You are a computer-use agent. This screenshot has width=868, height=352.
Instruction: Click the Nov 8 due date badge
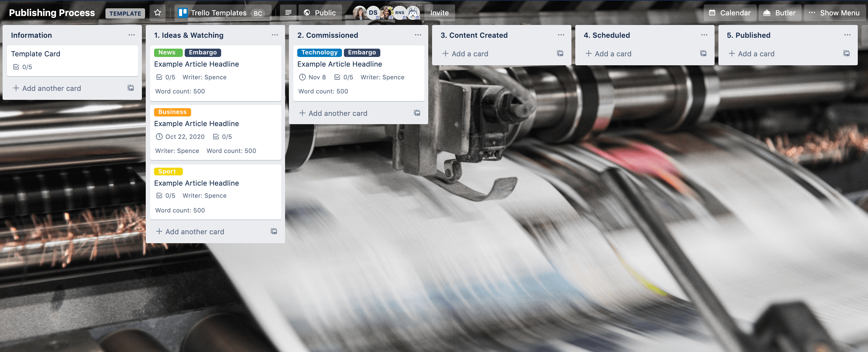pos(312,77)
